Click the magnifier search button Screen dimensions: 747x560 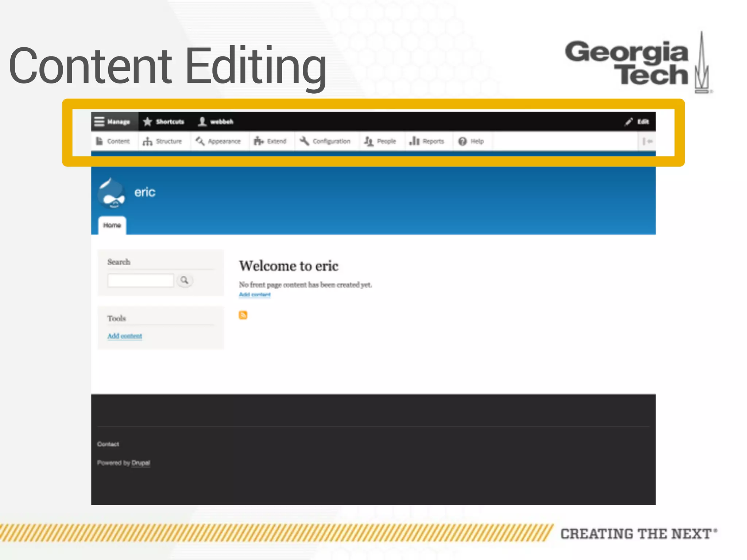click(185, 280)
